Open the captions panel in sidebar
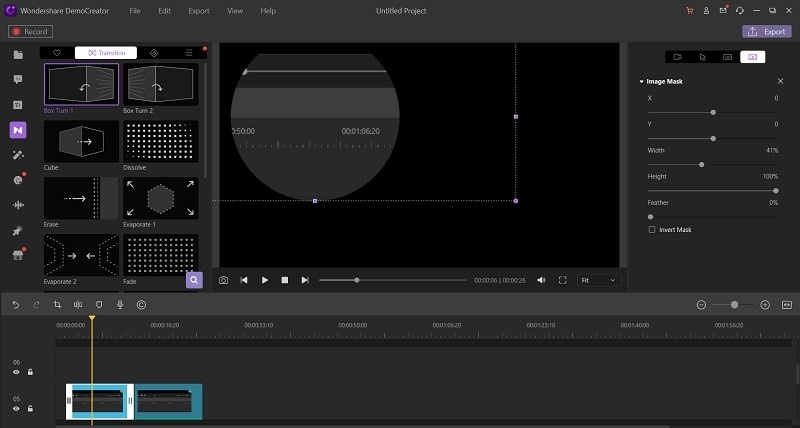Viewport: 800px width, 428px height. pos(18,105)
